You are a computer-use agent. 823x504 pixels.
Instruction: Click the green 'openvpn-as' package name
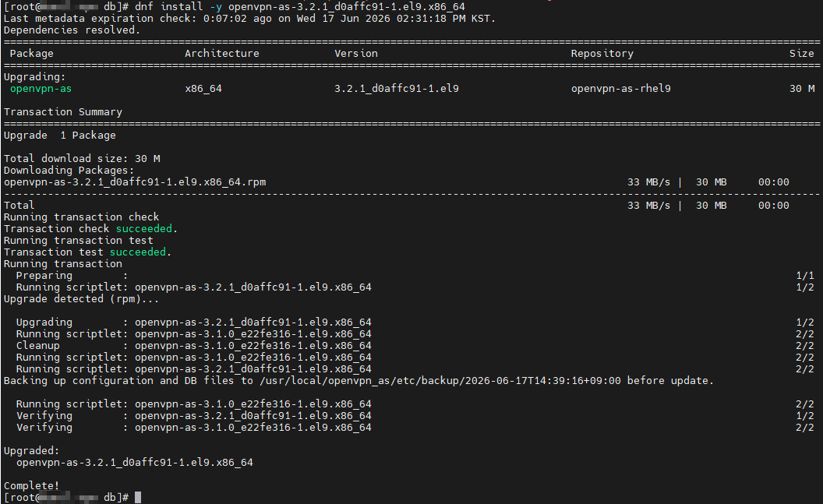tap(41, 89)
